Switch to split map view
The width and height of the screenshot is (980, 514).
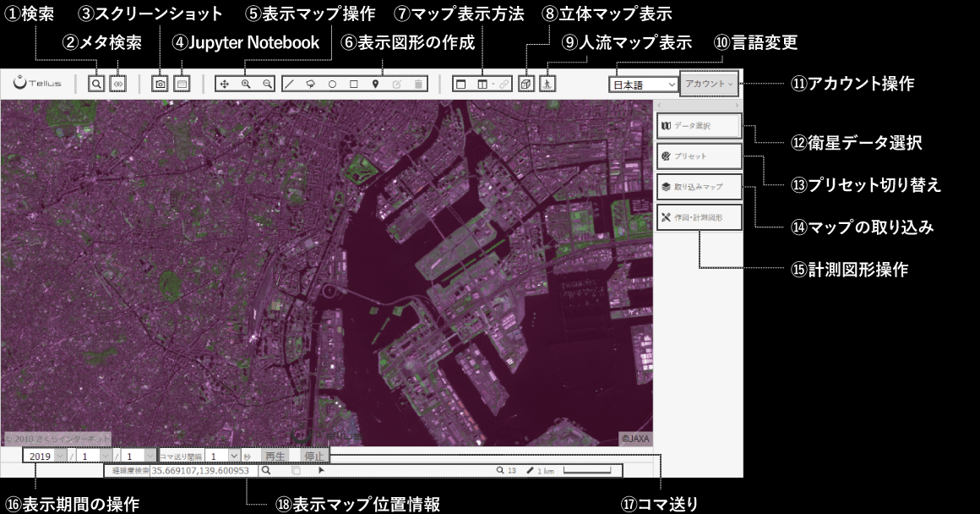[482, 84]
